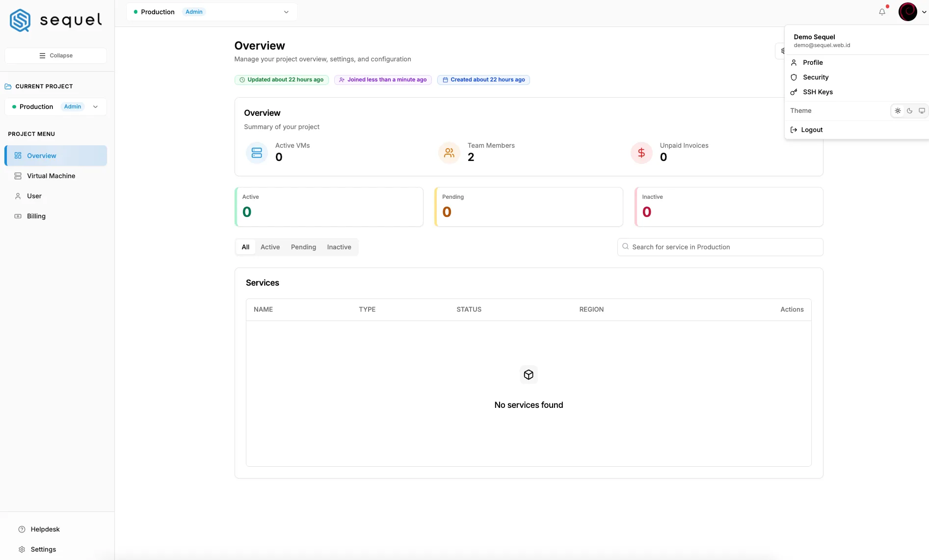
Task: Click the Team Members people icon
Action: click(449, 153)
